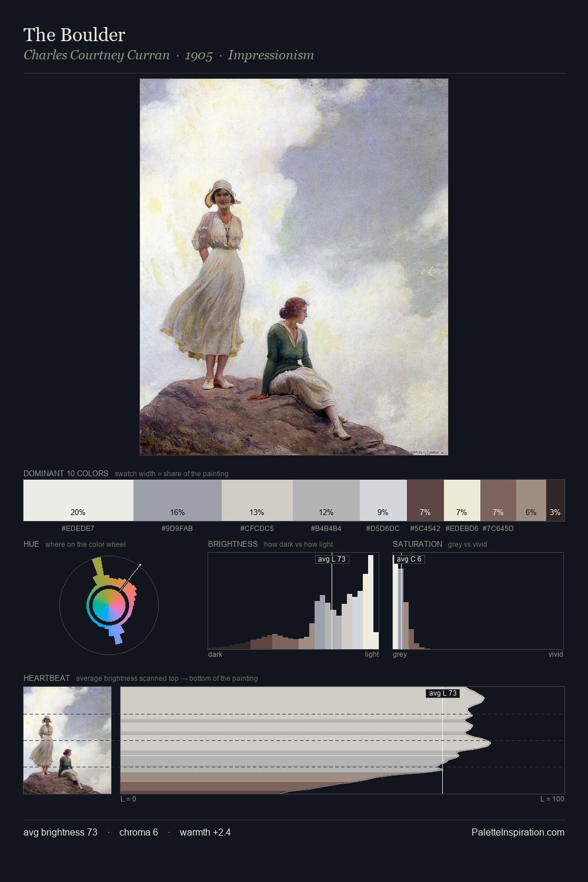Pick the cream #EDEBD6 swatch
This screenshot has width=588, height=882.
462,500
